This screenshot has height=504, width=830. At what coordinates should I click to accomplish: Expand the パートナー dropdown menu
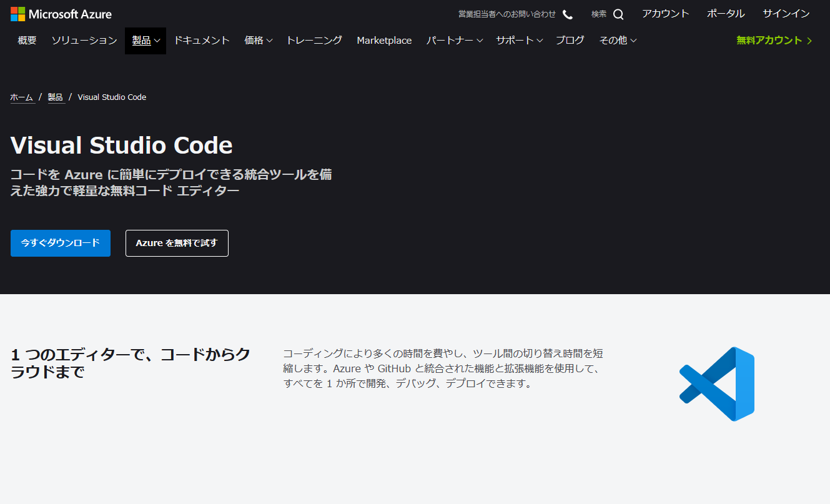tap(455, 41)
